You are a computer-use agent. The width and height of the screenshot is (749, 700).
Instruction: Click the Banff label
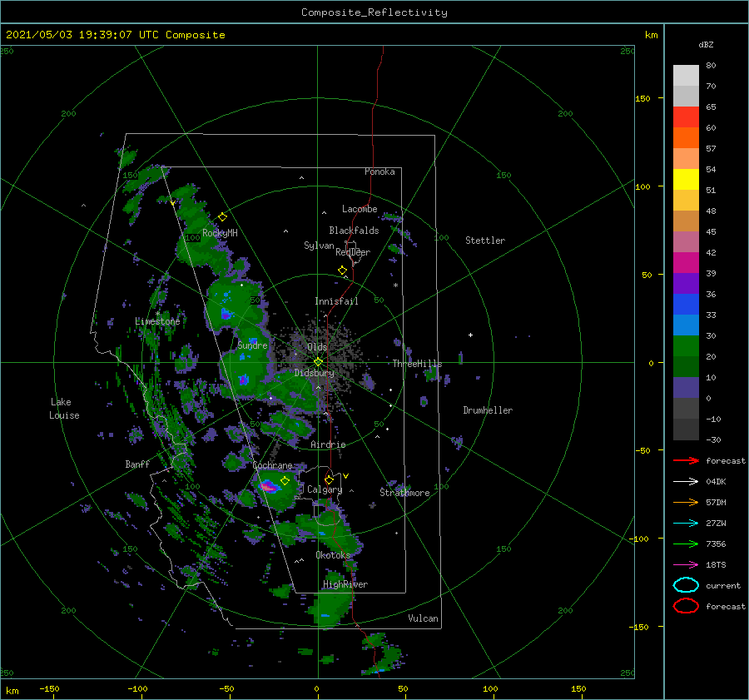click(x=137, y=464)
